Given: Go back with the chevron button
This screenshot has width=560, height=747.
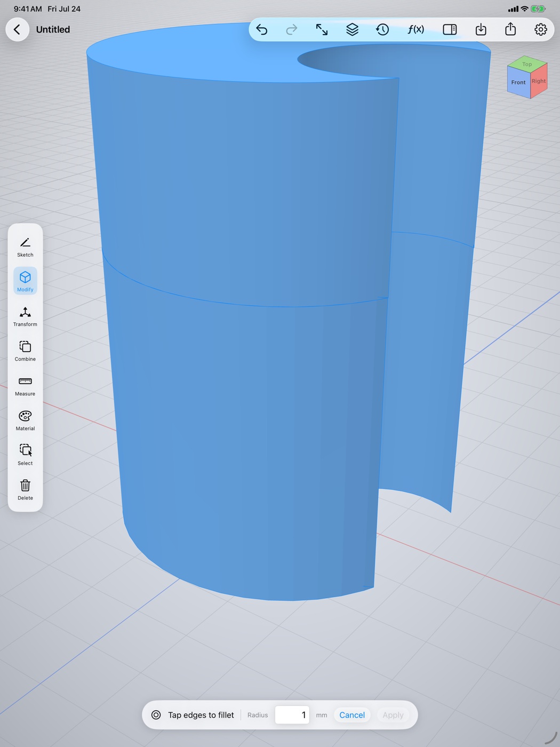Looking at the screenshot, I should [x=17, y=29].
